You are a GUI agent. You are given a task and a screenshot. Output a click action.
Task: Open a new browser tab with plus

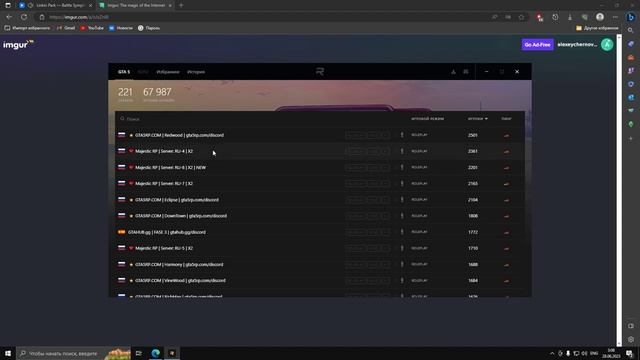[181, 5]
